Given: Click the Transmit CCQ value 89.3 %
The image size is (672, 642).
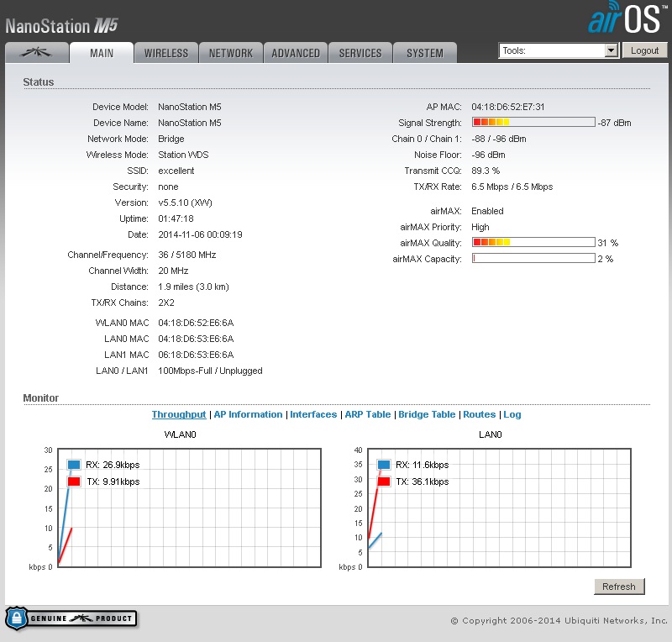Looking at the screenshot, I should coord(486,171).
